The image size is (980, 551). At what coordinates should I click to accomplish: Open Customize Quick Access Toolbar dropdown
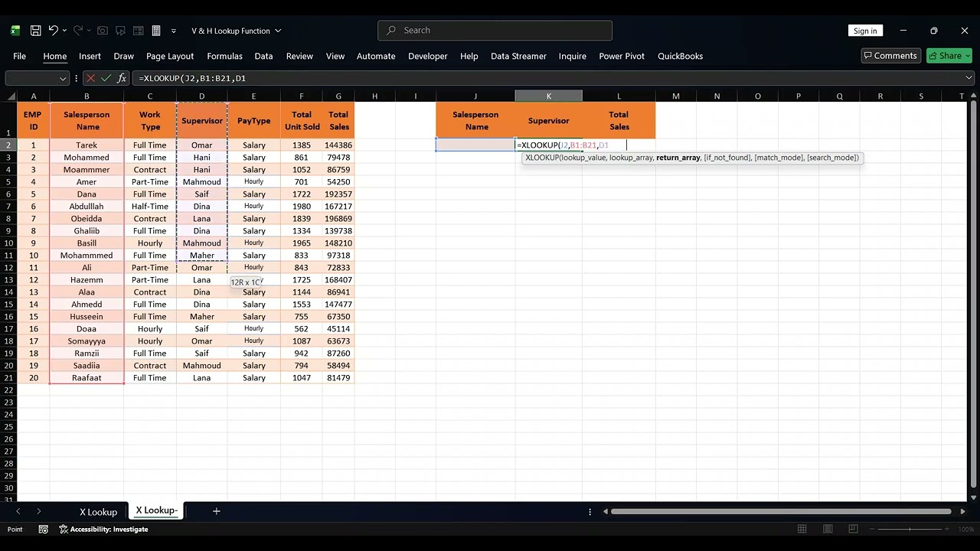tap(174, 31)
